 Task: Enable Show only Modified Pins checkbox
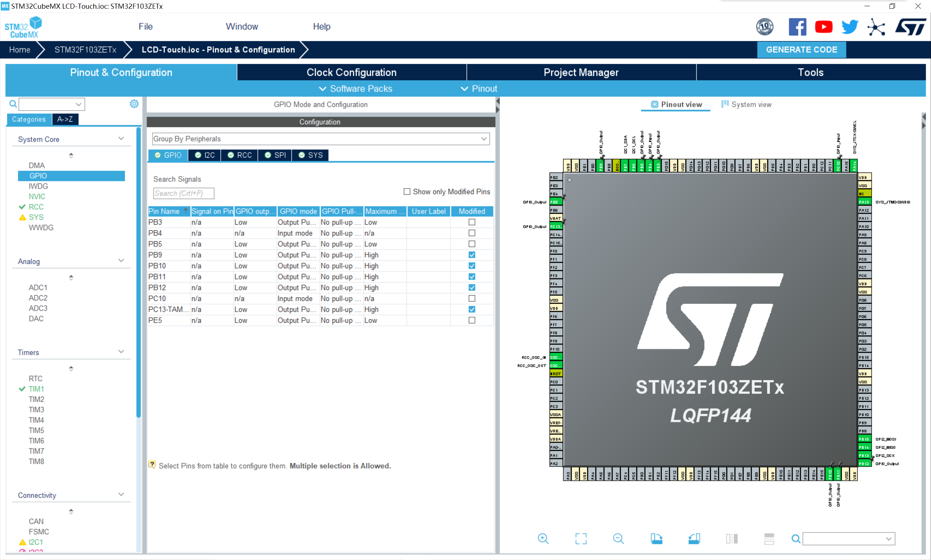pyautogui.click(x=407, y=192)
